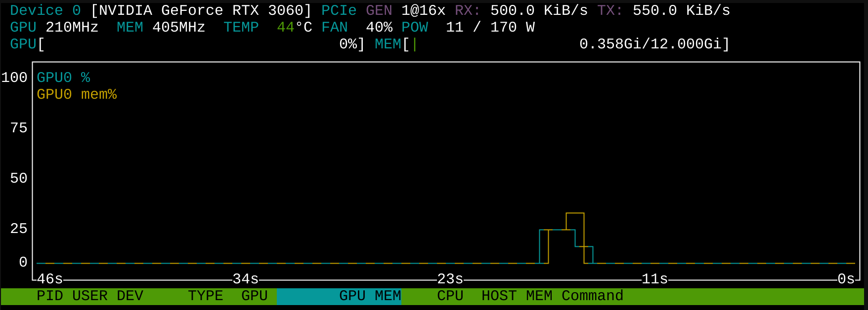This screenshot has height=310, width=868.
Task: Click the Command column header
Action: 593,296
